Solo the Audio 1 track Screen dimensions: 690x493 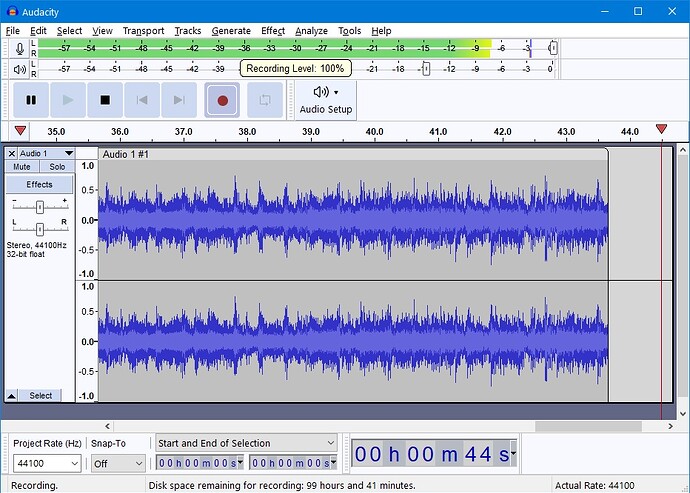[x=57, y=167]
